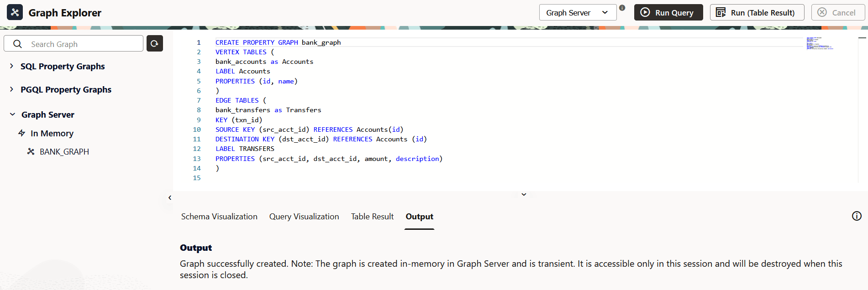Click line 2 'VERTEX TABLES ('
This screenshot has width=868, height=290.
pyautogui.click(x=245, y=52)
